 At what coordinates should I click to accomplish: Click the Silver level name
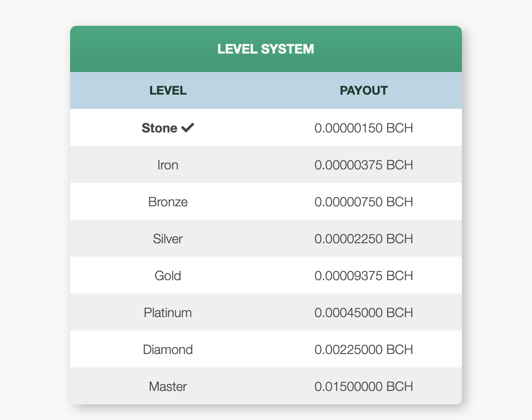(x=168, y=239)
